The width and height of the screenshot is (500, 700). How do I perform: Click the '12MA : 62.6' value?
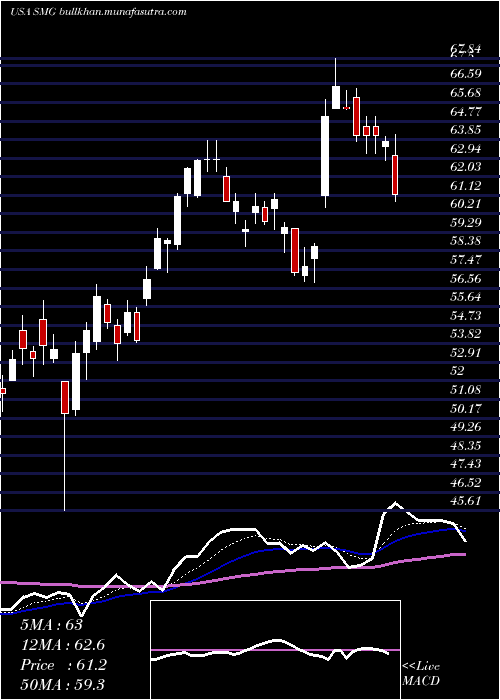tap(62, 645)
